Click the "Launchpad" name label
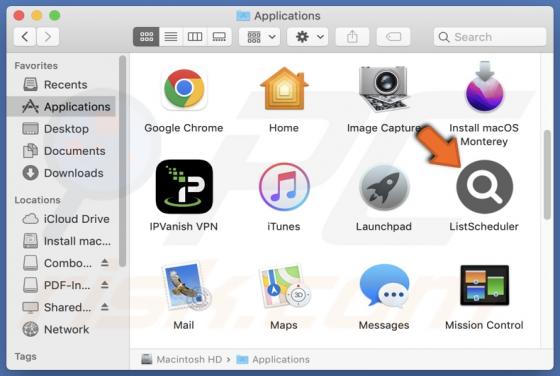Screen dimensions: 560x376 (384, 226)
